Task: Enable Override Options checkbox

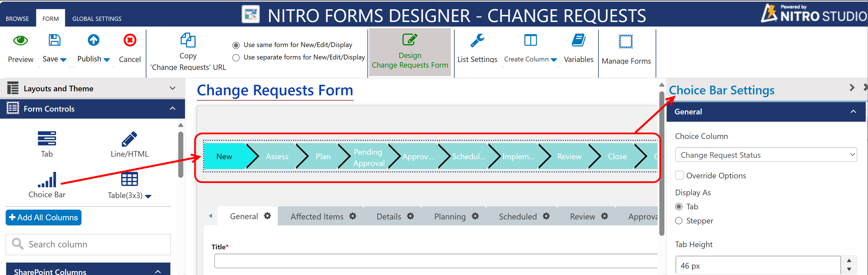Action: click(x=679, y=175)
